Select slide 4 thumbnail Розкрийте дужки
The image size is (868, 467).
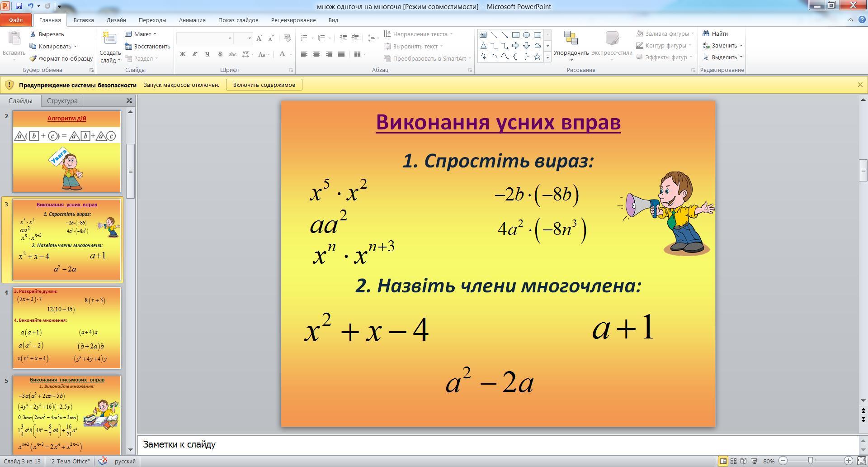[66, 328]
